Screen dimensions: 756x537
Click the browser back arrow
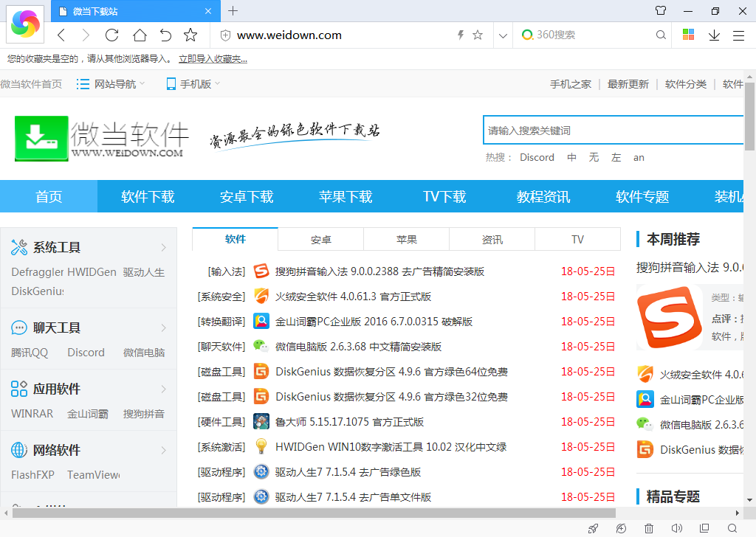pos(61,35)
